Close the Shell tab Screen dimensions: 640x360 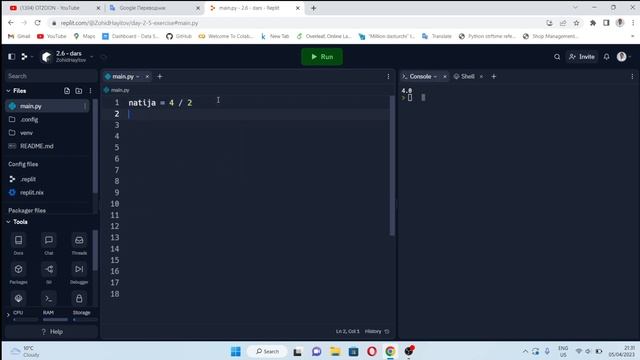click(x=481, y=76)
